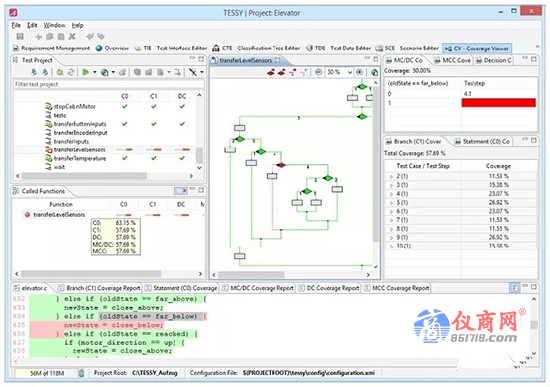
Task: Click the trash can garbage collector icon
Action: pos(81,373)
